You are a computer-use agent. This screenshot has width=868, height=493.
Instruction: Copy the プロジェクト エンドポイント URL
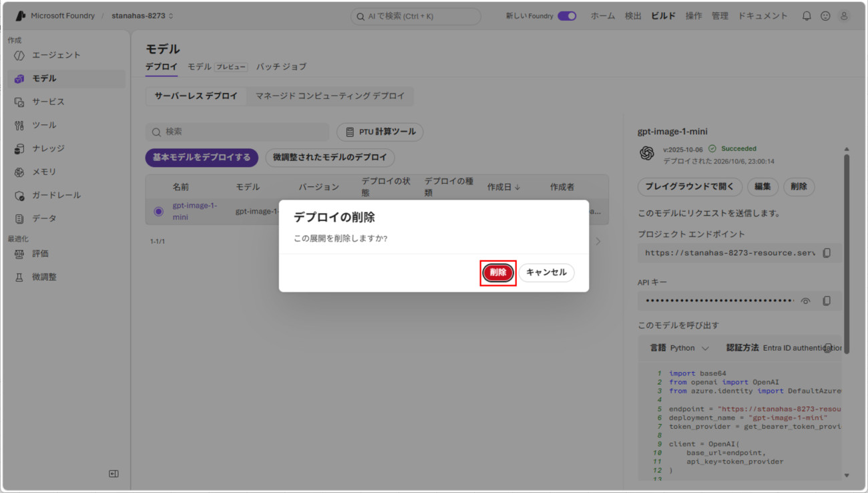click(x=827, y=253)
